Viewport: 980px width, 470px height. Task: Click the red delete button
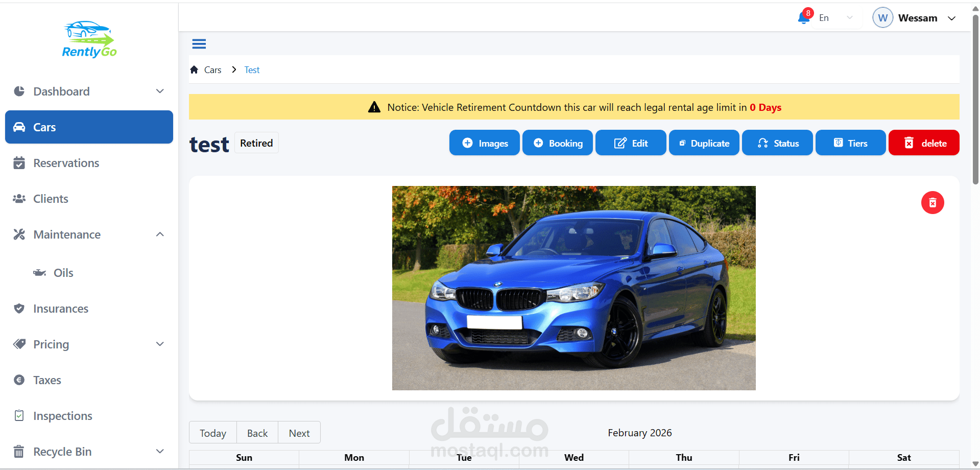[924, 143]
